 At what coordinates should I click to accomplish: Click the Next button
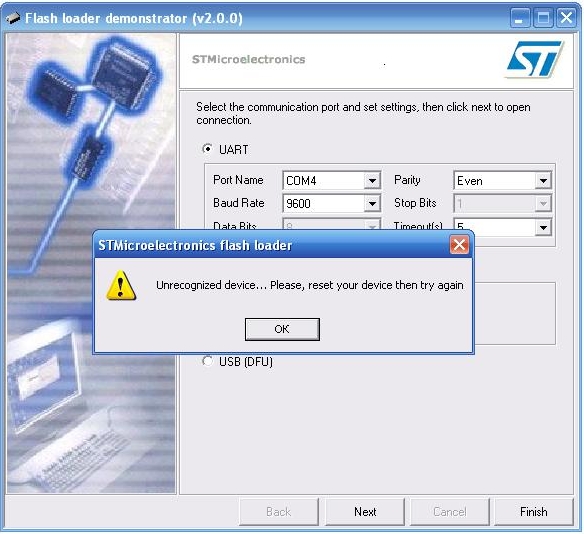pos(365,512)
